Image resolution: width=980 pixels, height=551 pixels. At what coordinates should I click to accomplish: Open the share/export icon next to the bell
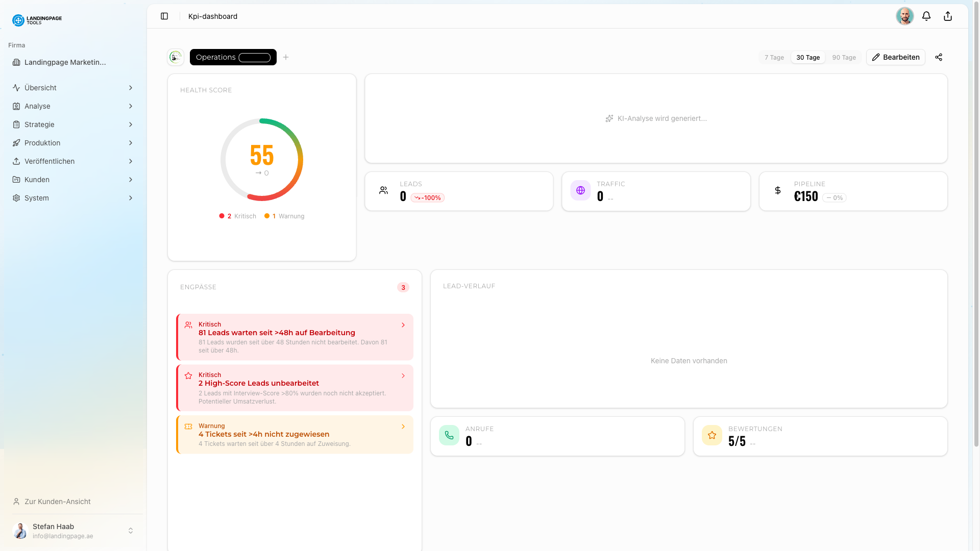click(x=948, y=16)
